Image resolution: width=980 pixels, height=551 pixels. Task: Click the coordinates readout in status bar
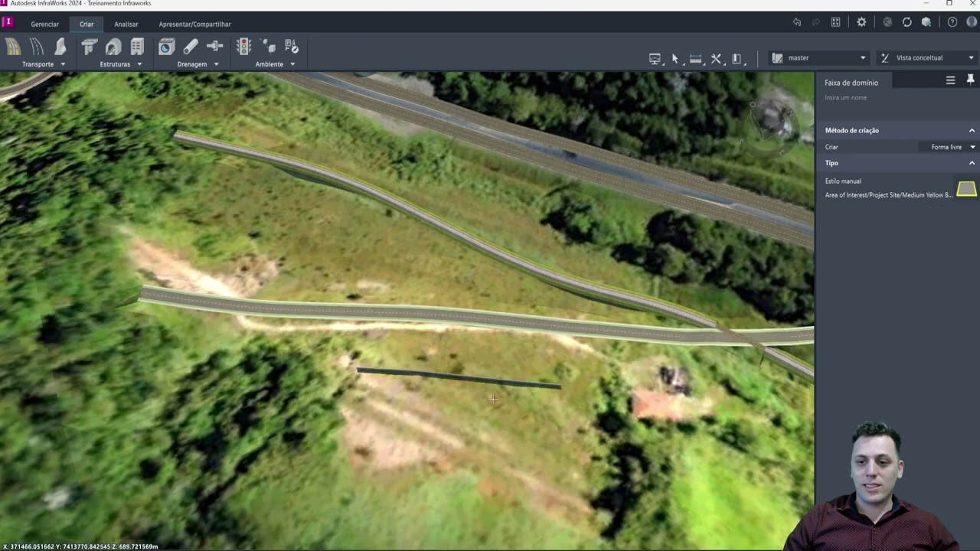coord(80,546)
